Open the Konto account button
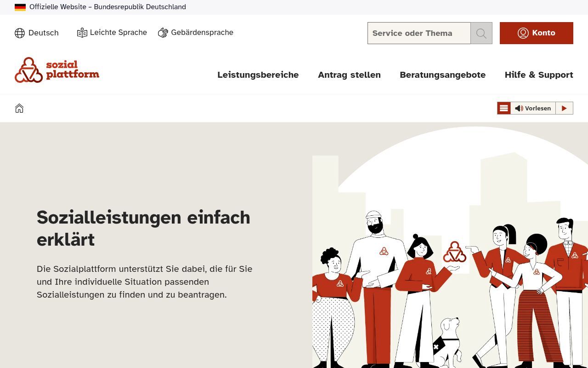The height and width of the screenshot is (368, 588). [537, 33]
